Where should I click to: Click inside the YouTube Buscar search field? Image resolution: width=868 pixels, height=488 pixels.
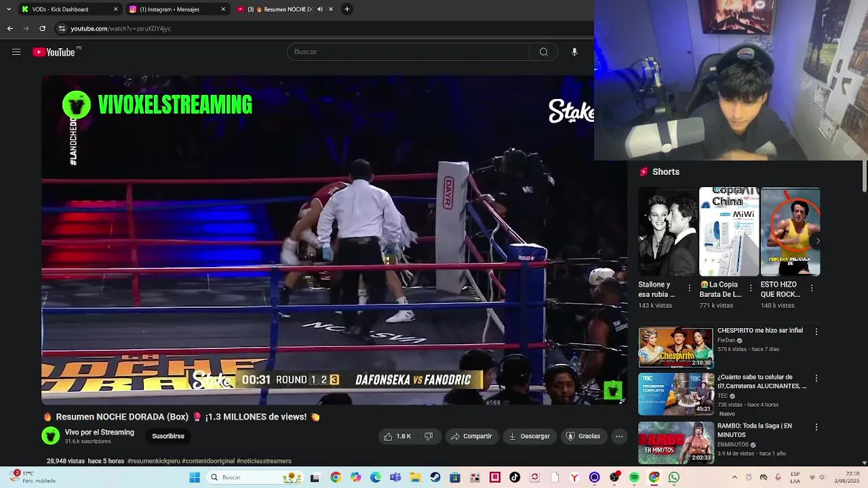(x=408, y=52)
